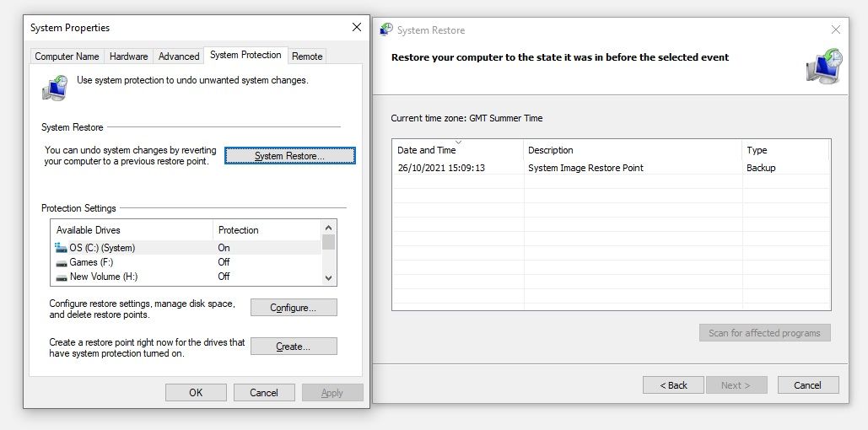Image resolution: width=868 pixels, height=430 pixels.
Task: Click the Backup type cell
Action: 761,168
